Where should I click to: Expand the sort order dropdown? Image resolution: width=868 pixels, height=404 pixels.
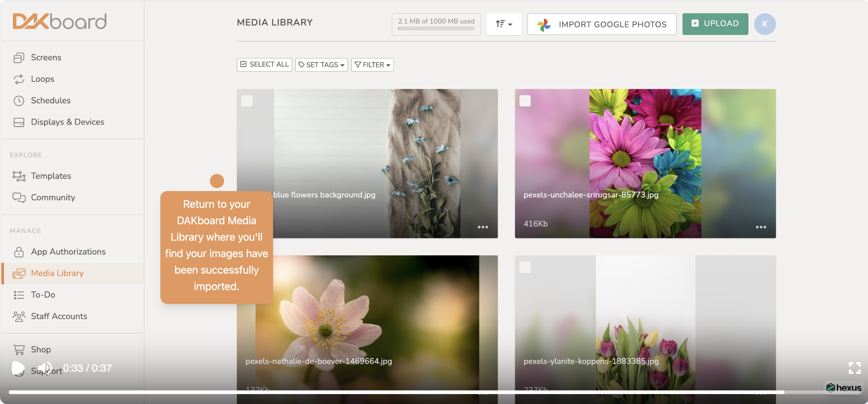504,24
